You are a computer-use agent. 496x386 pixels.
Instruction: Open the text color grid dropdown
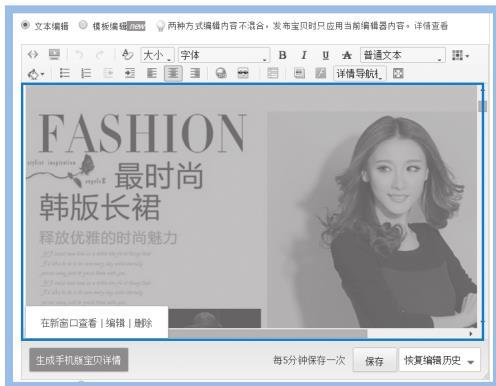click(x=460, y=55)
